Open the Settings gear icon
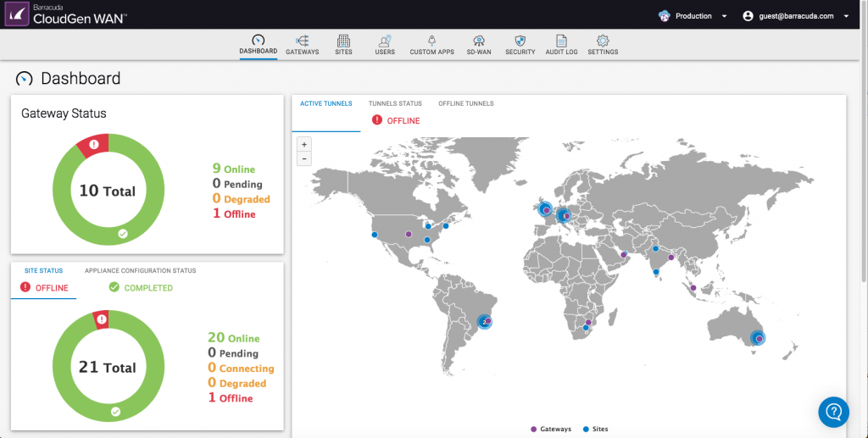The image size is (868, 438). click(603, 41)
